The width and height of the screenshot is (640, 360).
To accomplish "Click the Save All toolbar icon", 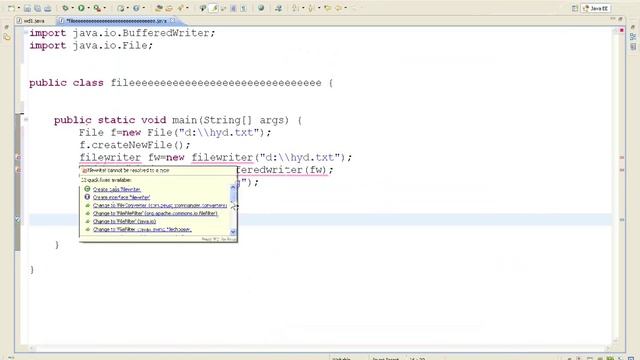I will click(38, 8).
